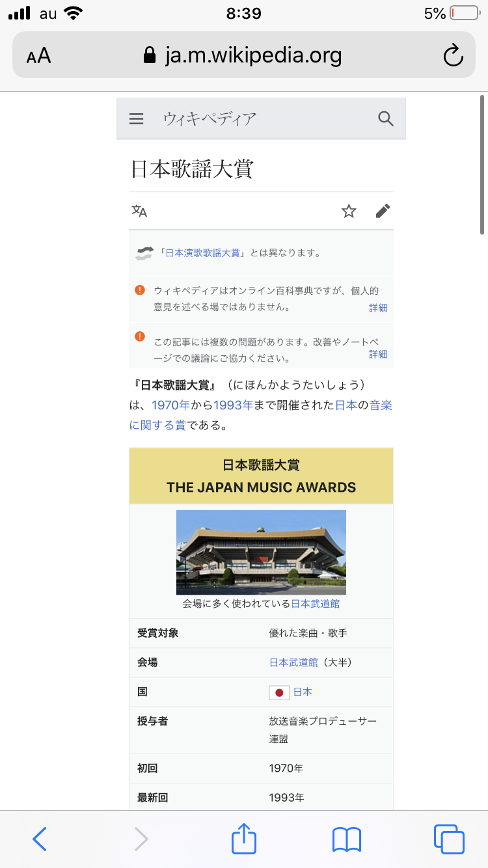This screenshot has height=868, width=488.
Task: Add article to watchlist star
Action: [349, 211]
